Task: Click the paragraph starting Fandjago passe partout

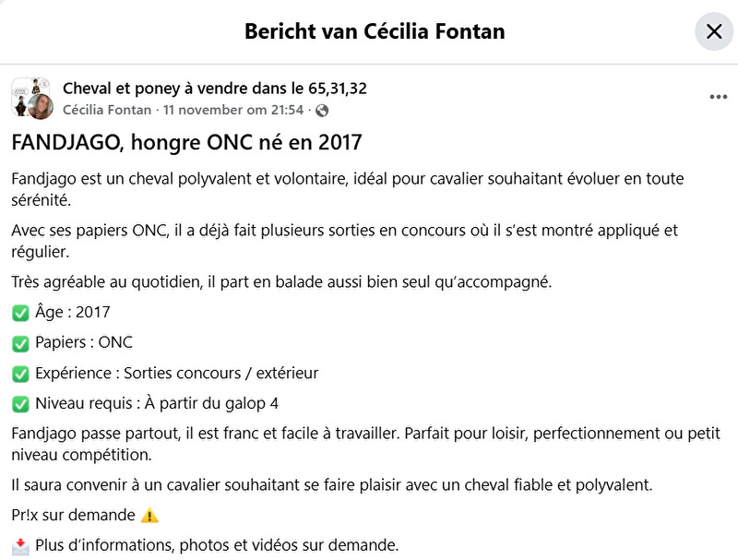Action: [x=360, y=443]
